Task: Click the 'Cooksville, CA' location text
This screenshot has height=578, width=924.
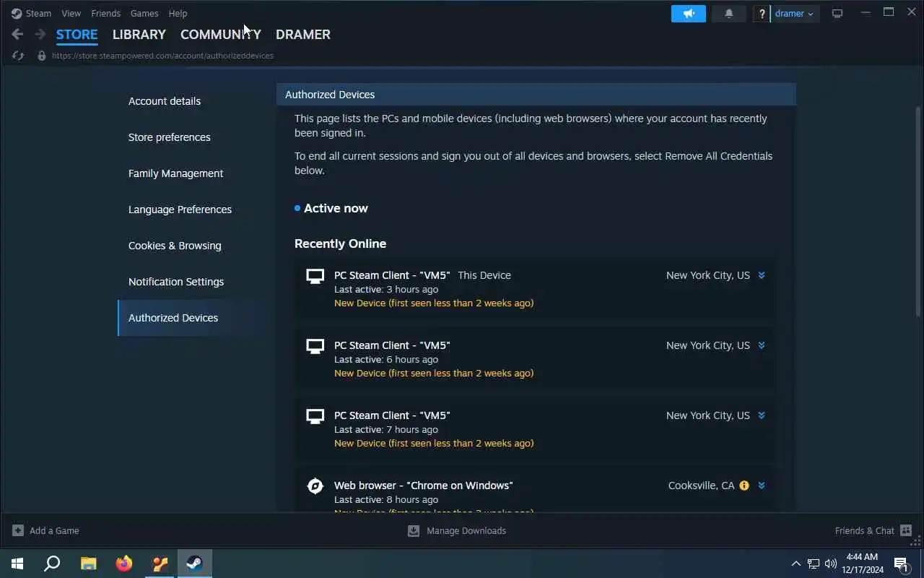Action: click(x=702, y=486)
